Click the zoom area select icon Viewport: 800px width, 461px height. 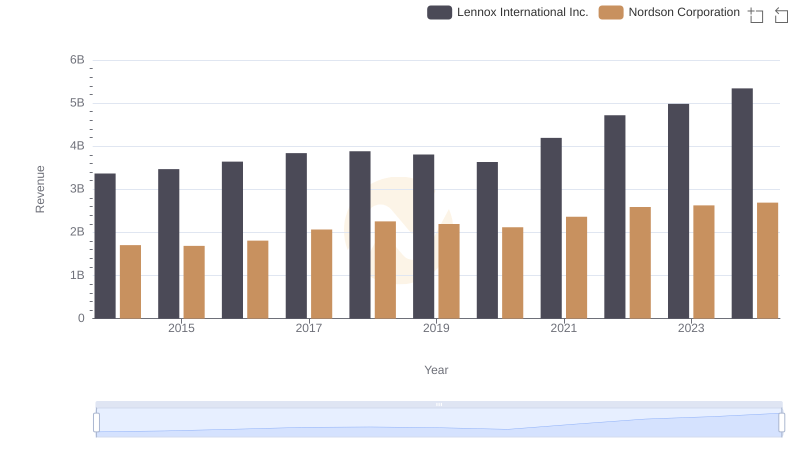click(756, 15)
